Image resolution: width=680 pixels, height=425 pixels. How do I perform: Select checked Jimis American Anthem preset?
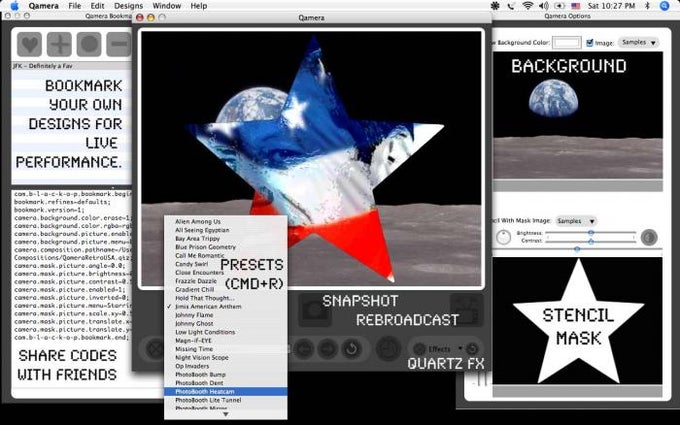226,307
